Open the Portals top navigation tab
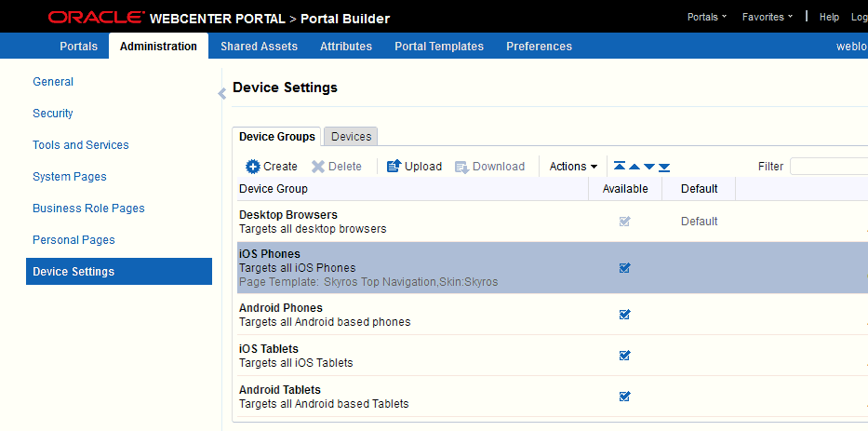Screen dimensions: 868x431 78,47
